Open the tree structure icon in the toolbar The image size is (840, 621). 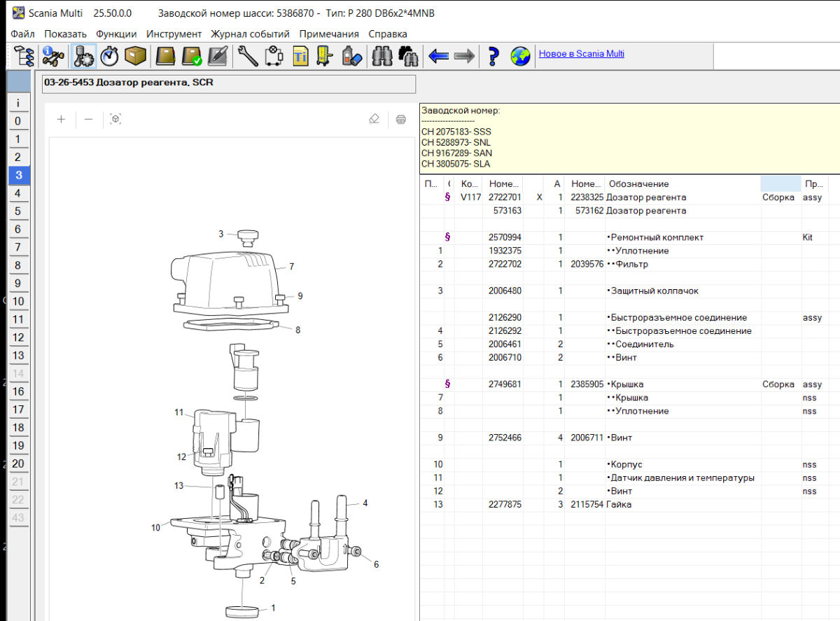click(24, 55)
